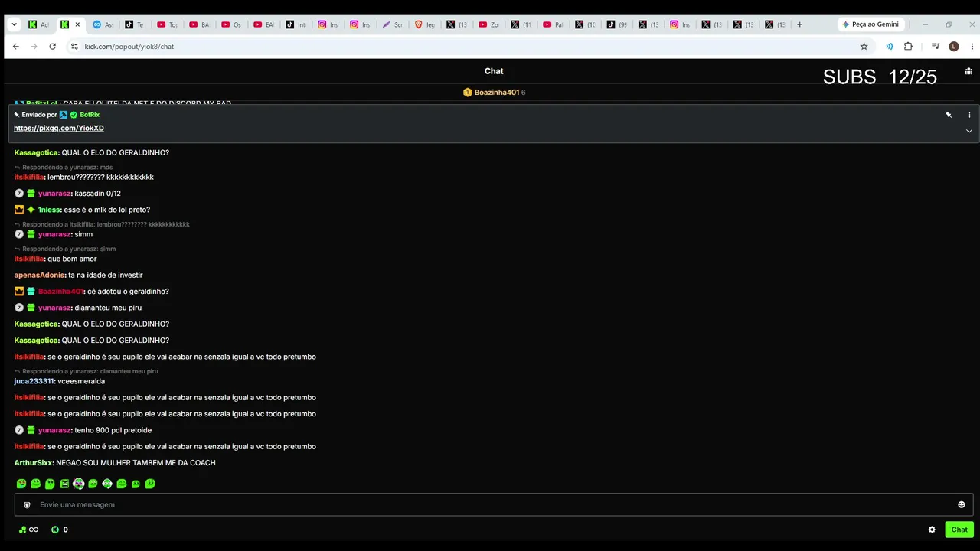Switch to the YouTube 'EAI' tab
Viewport: 980px width, 551px height.
tap(264, 24)
